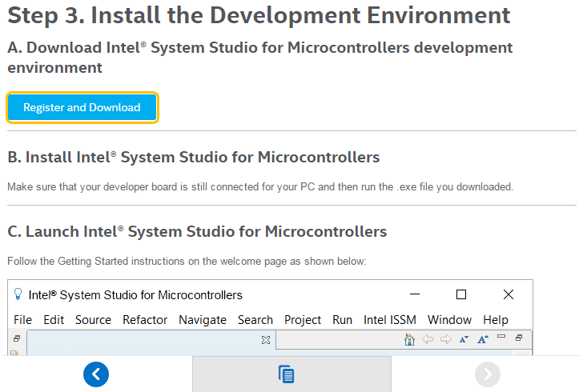Minimize the Intel System Studio window
The width and height of the screenshot is (583, 392).
[415, 294]
